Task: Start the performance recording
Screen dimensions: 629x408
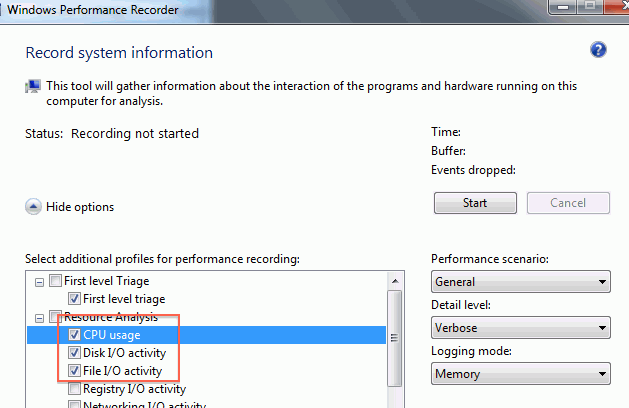Action: pyautogui.click(x=475, y=203)
